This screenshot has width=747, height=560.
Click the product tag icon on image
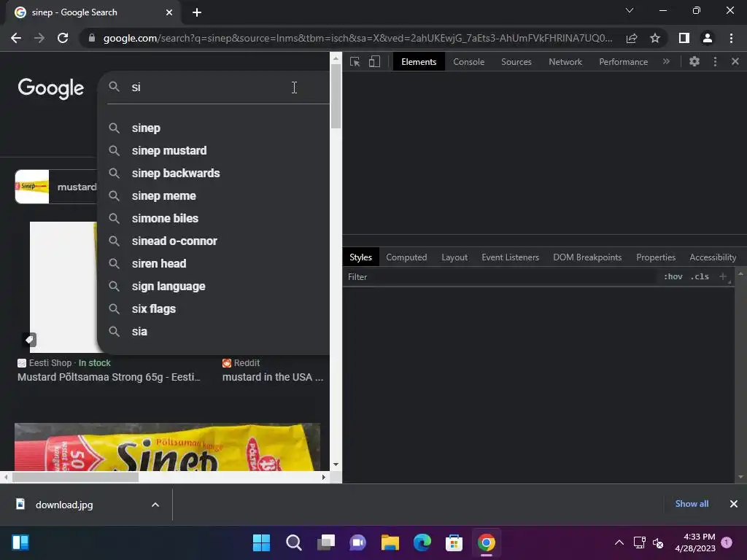coord(29,340)
